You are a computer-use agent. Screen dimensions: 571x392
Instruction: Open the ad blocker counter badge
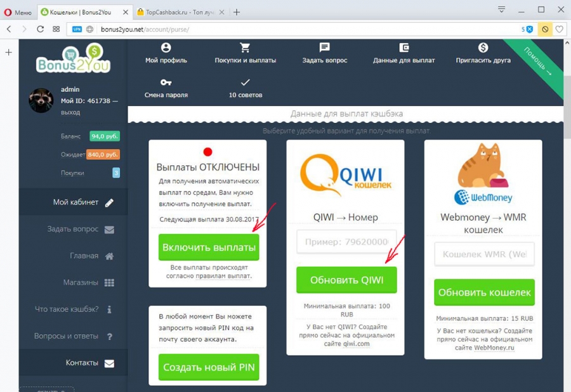pos(527,29)
